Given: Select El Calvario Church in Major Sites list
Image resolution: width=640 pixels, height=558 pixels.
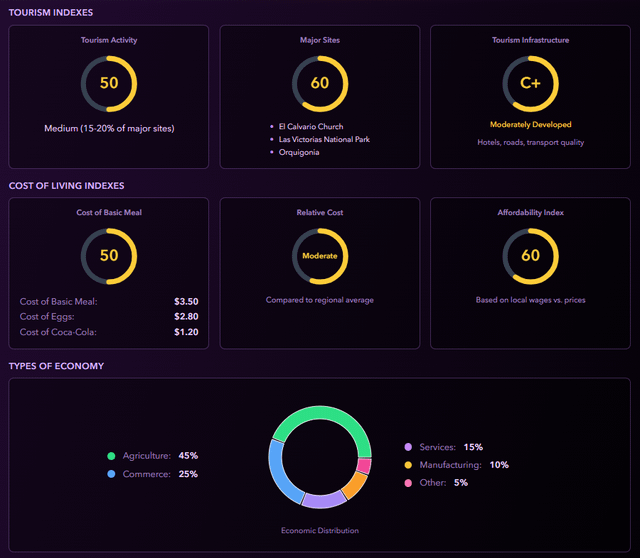Looking at the screenshot, I should pyautogui.click(x=310, y=127).
